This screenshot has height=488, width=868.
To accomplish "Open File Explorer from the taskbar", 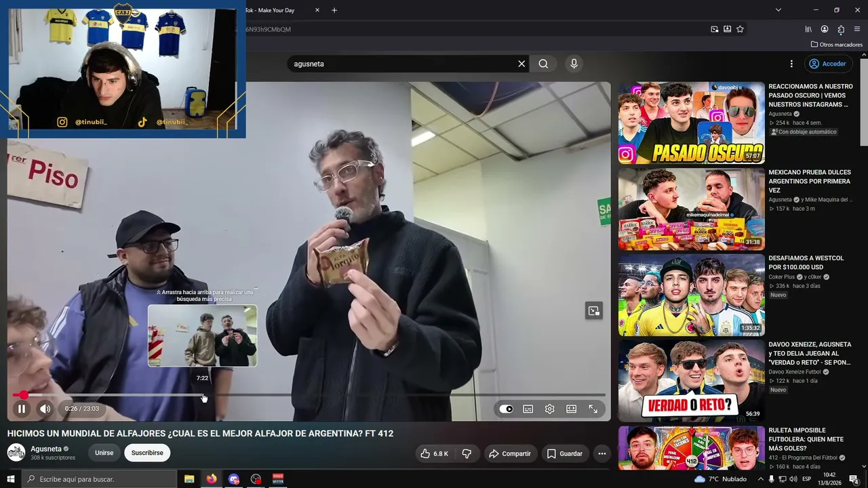I will coord(189,479).
